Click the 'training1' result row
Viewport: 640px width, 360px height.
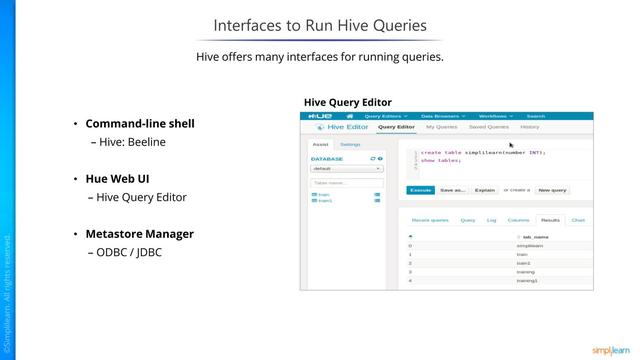click(500, 281)
